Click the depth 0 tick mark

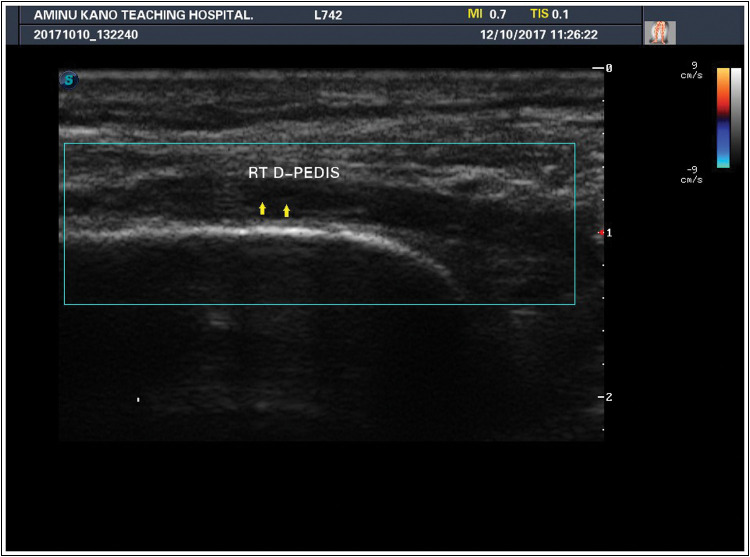pos(603,68)
